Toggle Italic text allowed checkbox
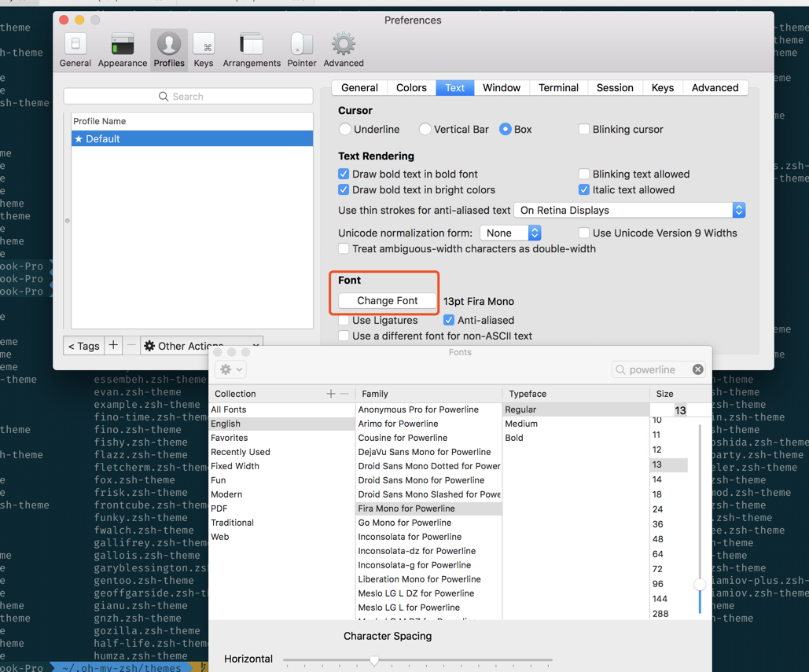Screen dimensions: 809x672 pyautogui.click(x=584, y=189)
